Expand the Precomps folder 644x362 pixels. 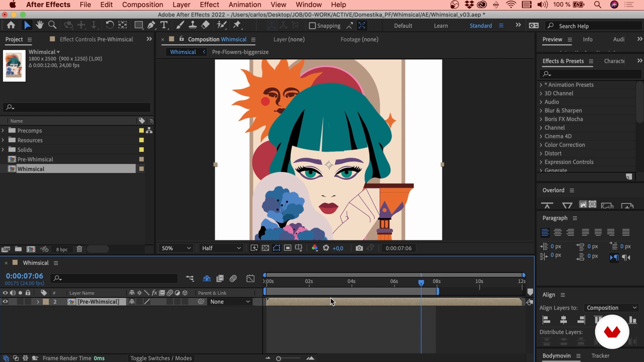(3, 130)
